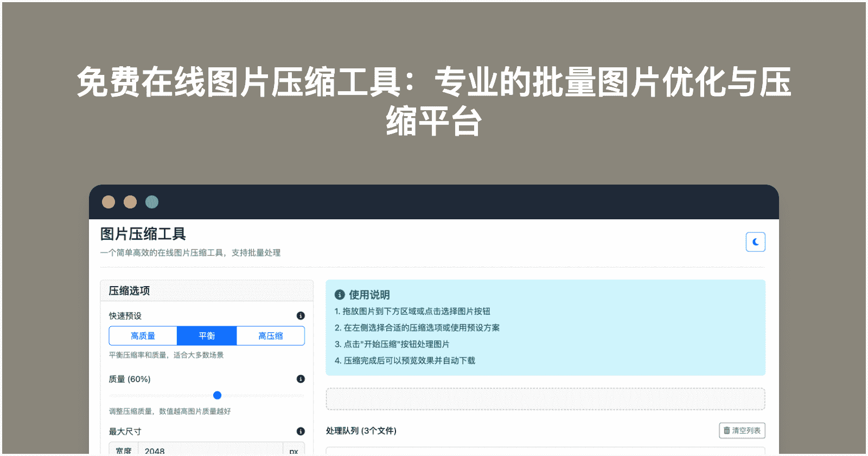
Task: Click instruction 4 about 自动下载
Action: (x=405, y=360)
